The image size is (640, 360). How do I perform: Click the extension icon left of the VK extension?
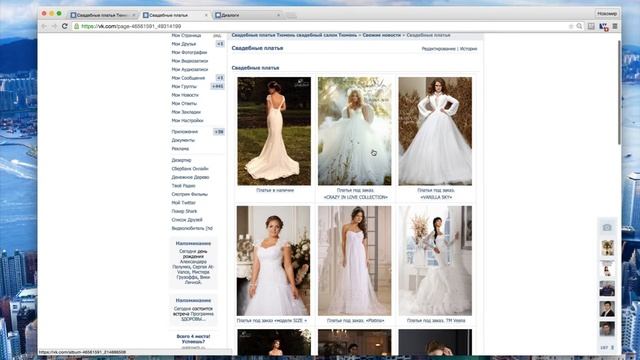(x=591, y=26)
